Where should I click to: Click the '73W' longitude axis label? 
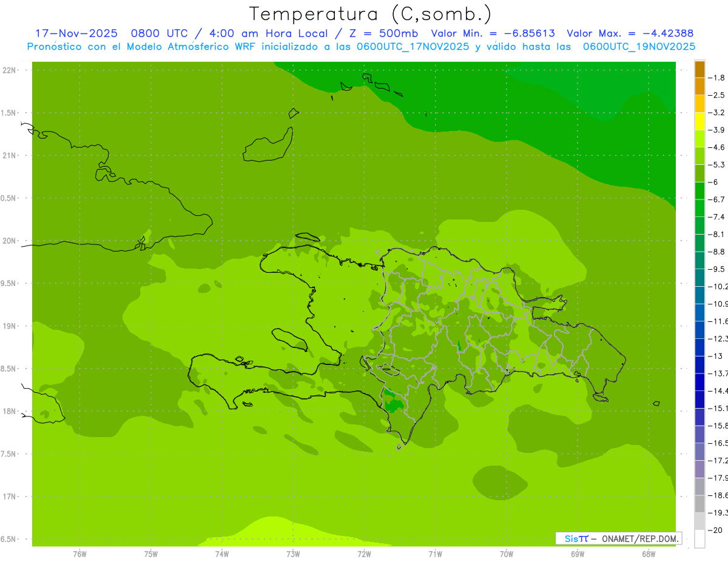[293, 554]
